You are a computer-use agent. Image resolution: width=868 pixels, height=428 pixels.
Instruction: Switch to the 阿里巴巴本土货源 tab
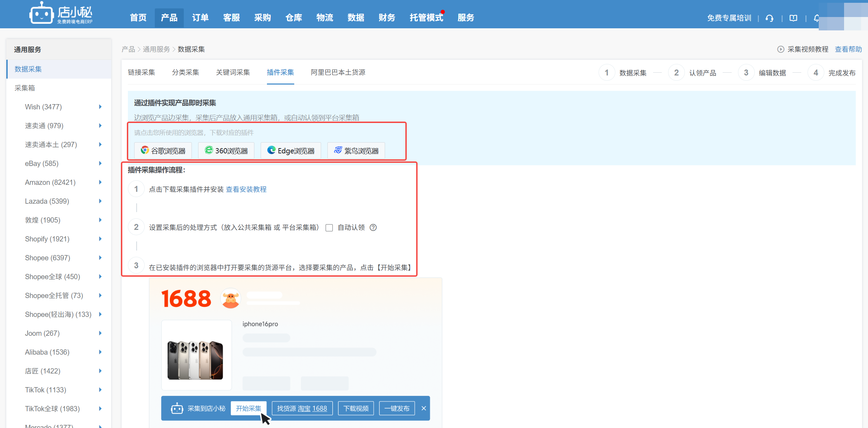click(x=338, y=72)
